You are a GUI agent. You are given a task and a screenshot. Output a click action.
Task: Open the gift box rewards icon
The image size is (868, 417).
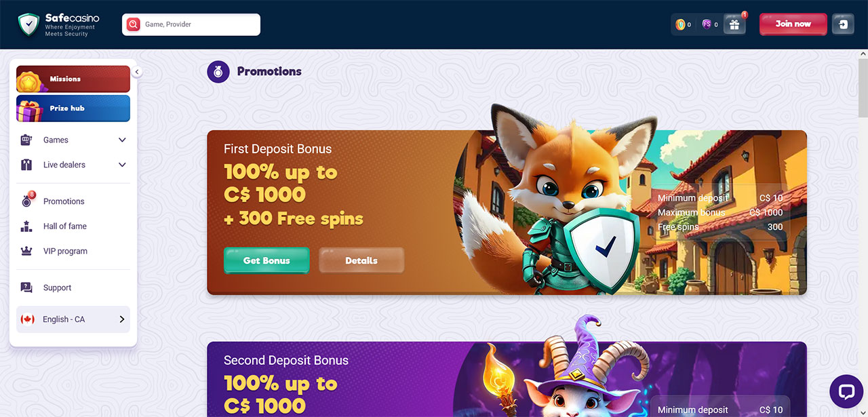[734, 24]
